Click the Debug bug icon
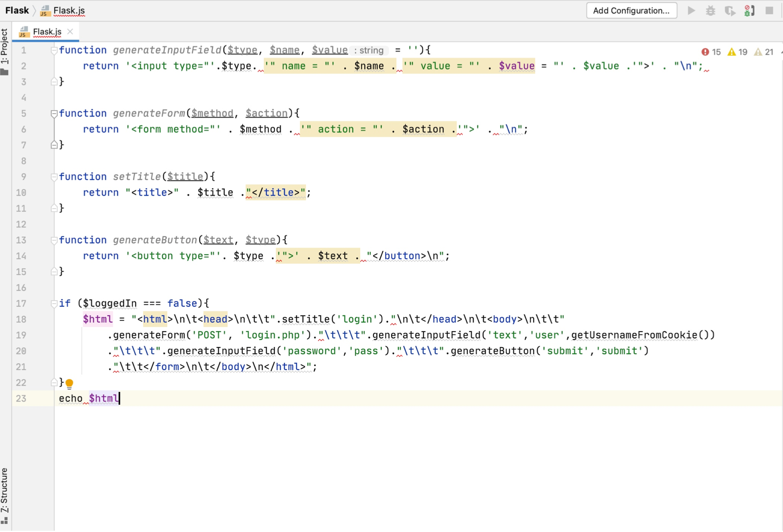783x532 pixels. pyautogui.click(x=710, y=10)
